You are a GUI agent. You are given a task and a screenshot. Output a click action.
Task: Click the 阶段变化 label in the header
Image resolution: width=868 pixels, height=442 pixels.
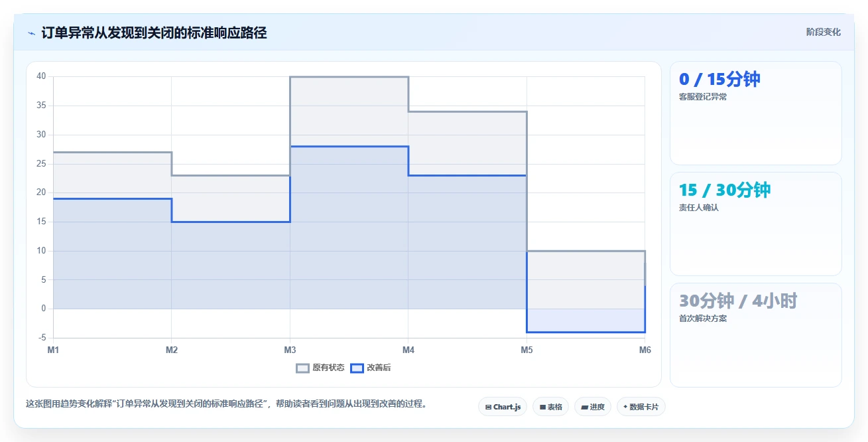point(824,32)
